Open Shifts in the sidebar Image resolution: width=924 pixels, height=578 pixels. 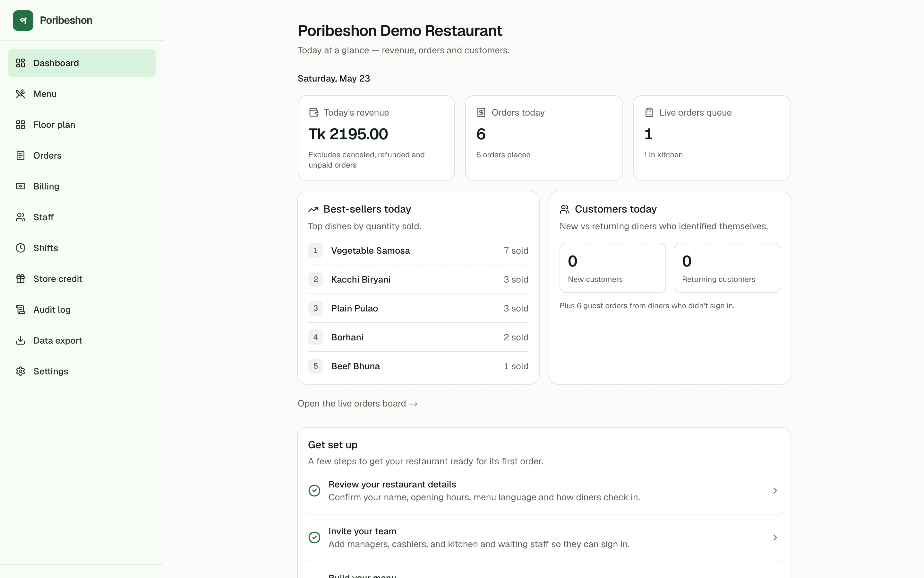pos(82,248)
